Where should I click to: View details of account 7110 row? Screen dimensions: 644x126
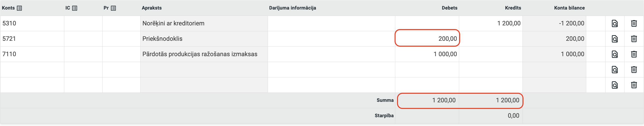pos(615,54)
